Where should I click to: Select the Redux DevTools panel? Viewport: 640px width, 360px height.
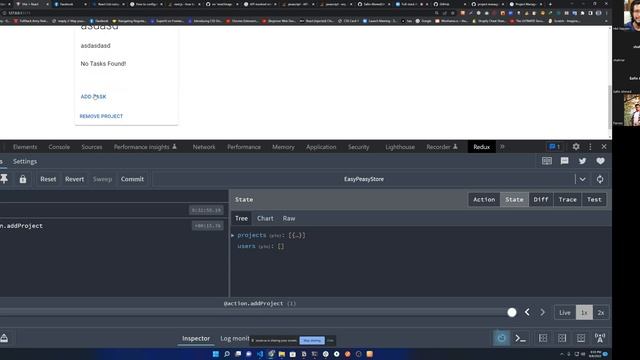pyautogui.click(x=482, y=147)
